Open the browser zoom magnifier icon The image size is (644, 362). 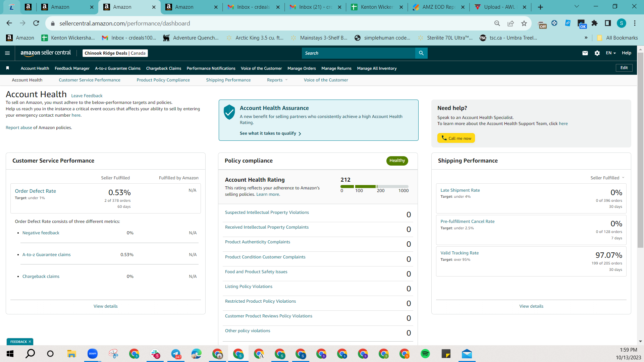pos(497,23)
